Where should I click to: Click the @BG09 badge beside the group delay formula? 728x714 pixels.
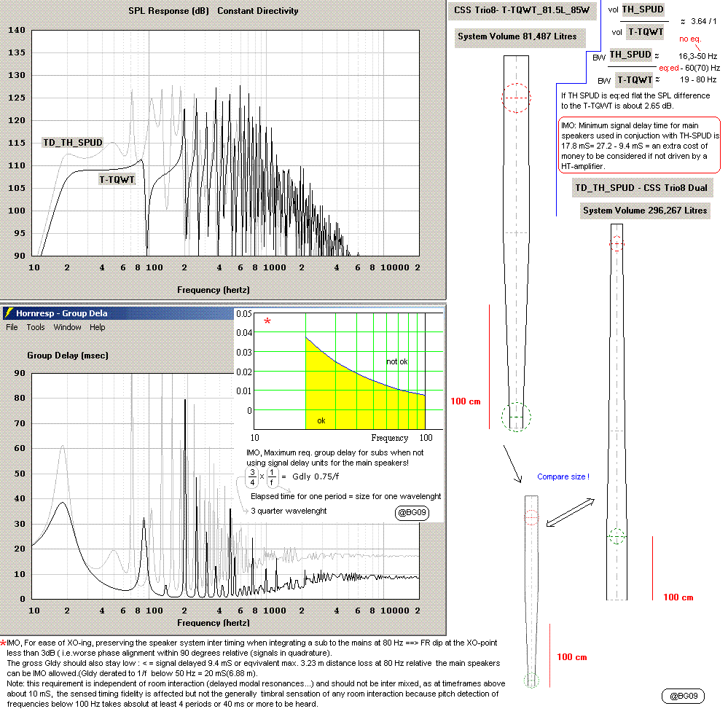coord(412,512)
